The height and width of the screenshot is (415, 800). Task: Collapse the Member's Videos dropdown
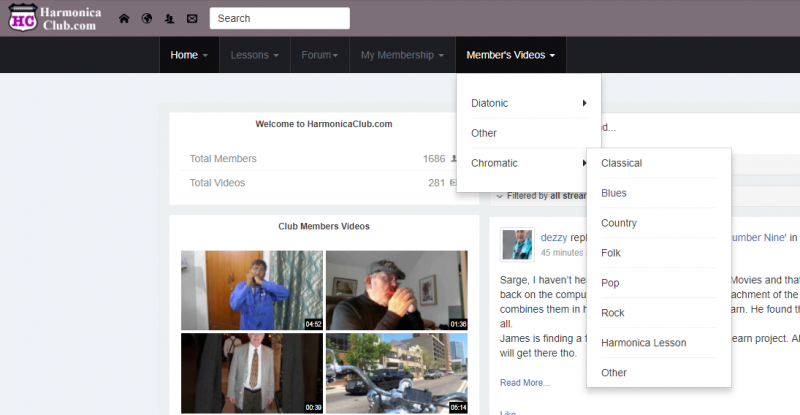coord(511,55)
